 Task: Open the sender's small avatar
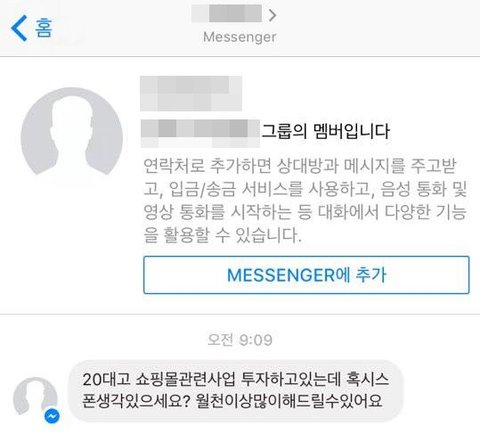tap(35, 397)
